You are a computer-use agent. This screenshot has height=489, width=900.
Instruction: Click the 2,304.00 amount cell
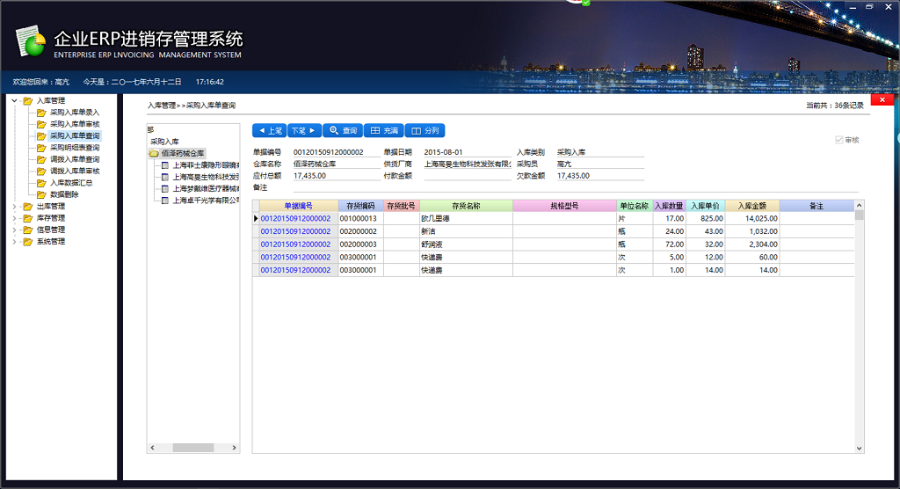(x=752, y=244)
